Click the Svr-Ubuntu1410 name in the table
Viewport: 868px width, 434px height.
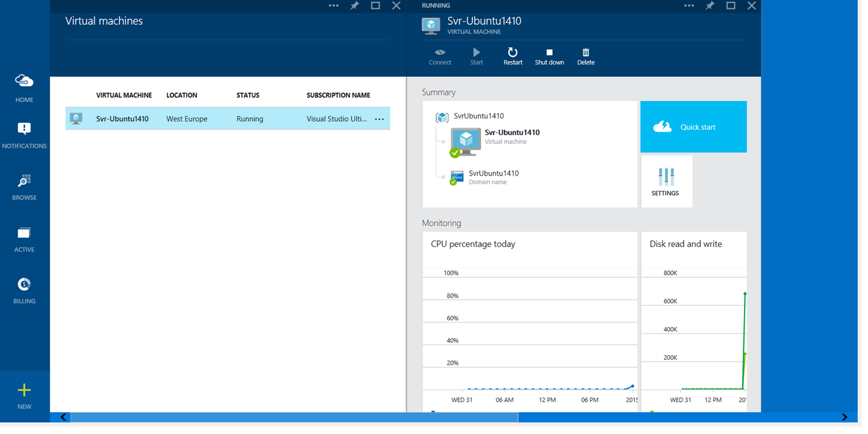click(x=122, y=119)
